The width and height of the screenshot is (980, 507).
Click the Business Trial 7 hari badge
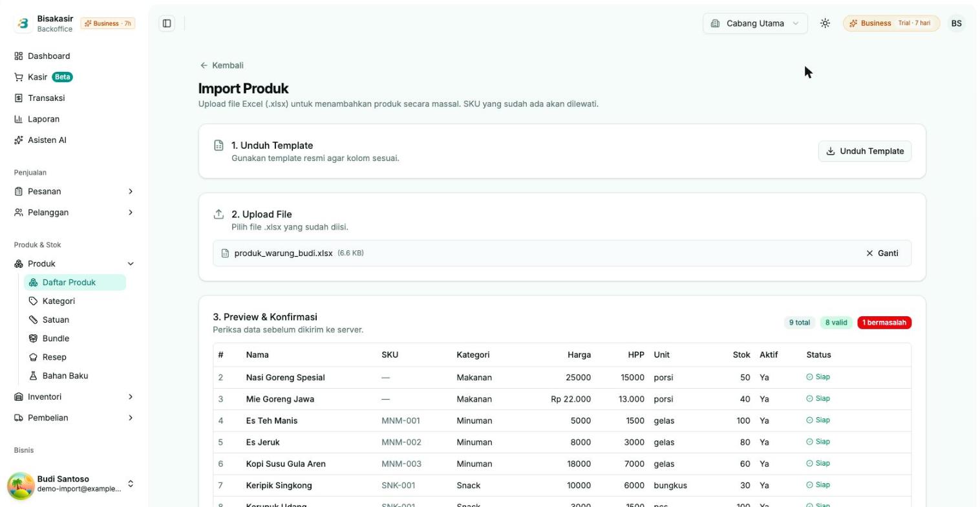[x=891, y=23]
